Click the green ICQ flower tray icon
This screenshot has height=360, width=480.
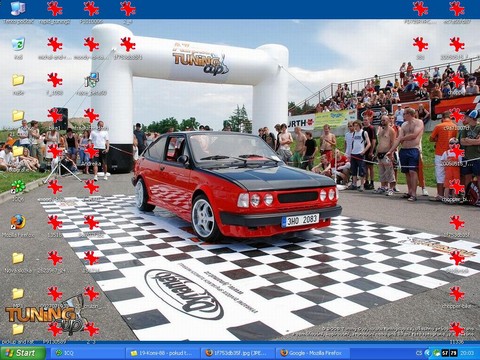(437, 353)
